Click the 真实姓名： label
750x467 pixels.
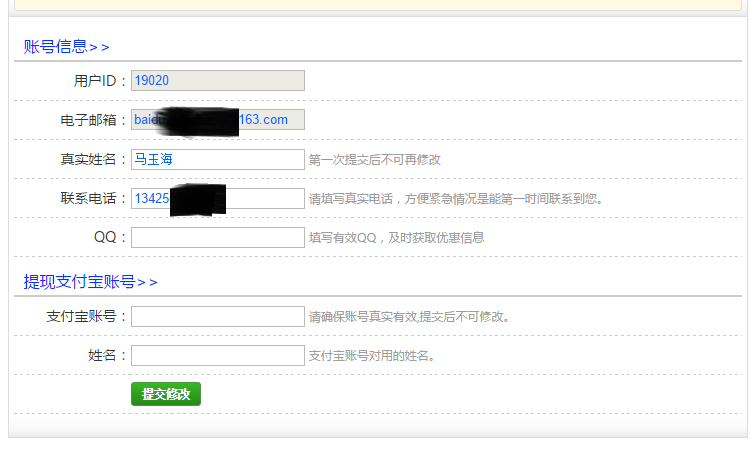pyautogui.click(x=93, y=159)
